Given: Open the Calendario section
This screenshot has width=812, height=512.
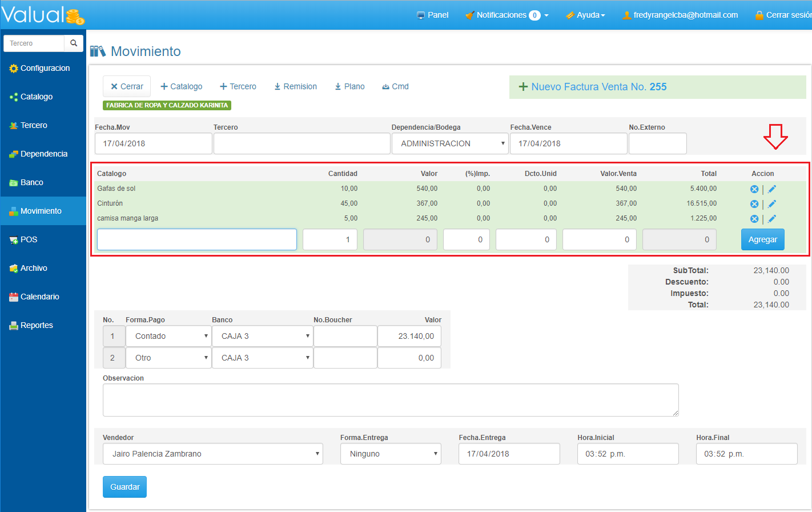Looking at the screenshot, I should 39,297.
